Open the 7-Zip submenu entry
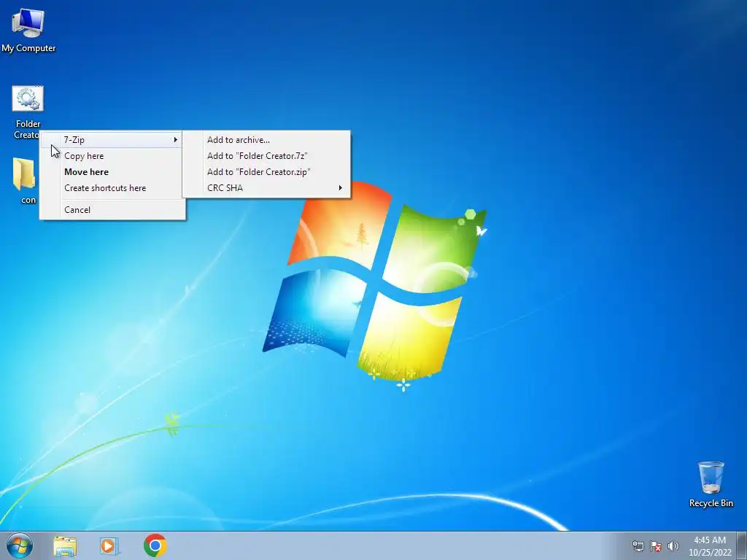Screen dimensions: 747x560 (112, 139)
